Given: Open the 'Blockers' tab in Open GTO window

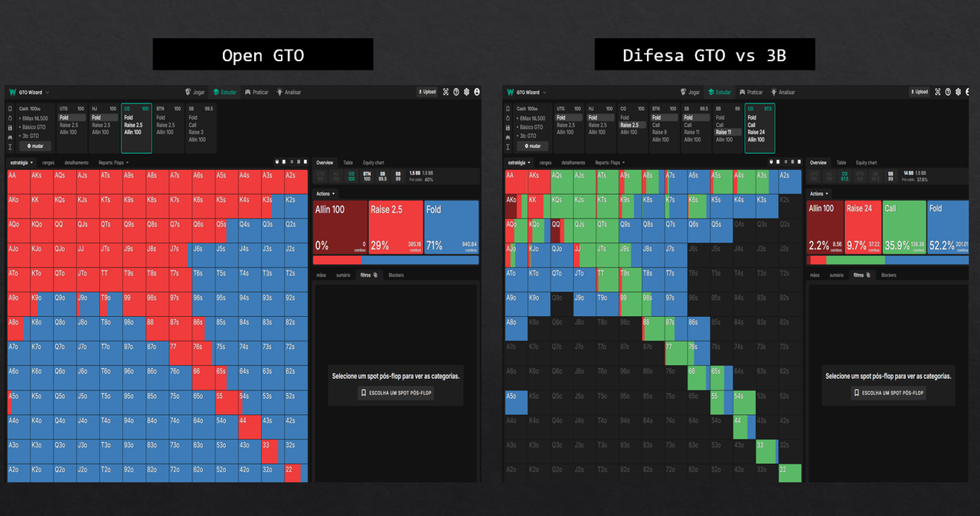Looking at the screenshot, I should pos(396,275).
